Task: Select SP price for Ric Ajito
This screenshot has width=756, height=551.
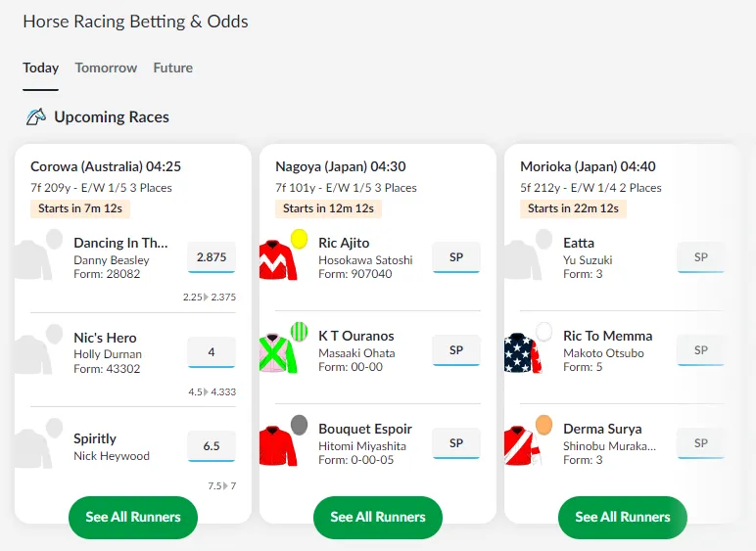Action: (456, 257)
